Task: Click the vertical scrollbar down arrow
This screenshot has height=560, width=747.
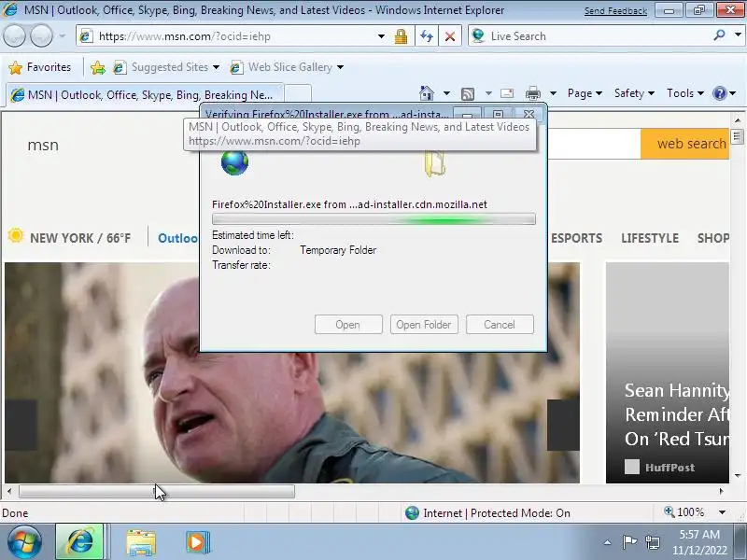Action: (x=738, y=475)
